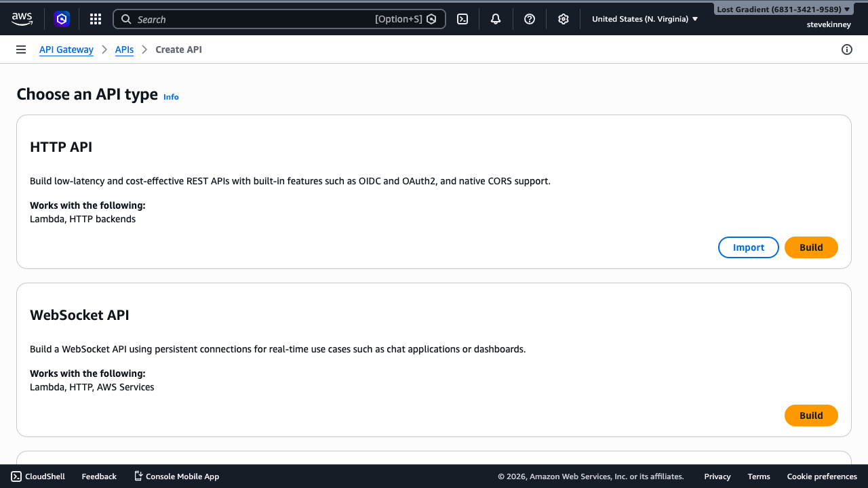Toggle the hamburger side navigation menu
The image size is (868, 488).
coord(21,49)
